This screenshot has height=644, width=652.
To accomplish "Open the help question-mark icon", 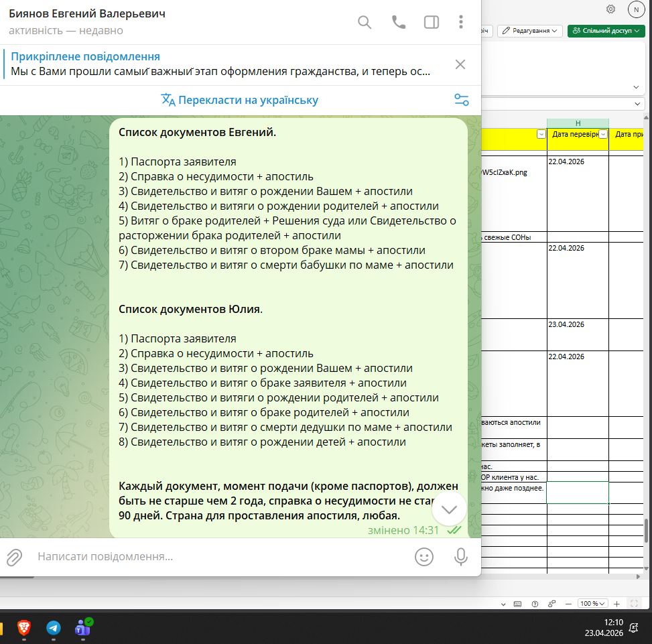I will pos(535,604).
